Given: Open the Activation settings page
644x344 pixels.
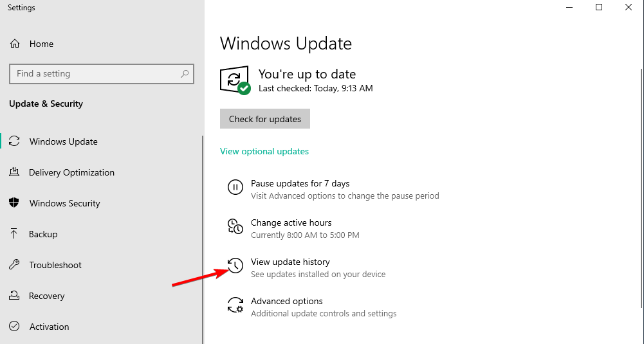Looking at the screenshot, I should pos(50,327).
